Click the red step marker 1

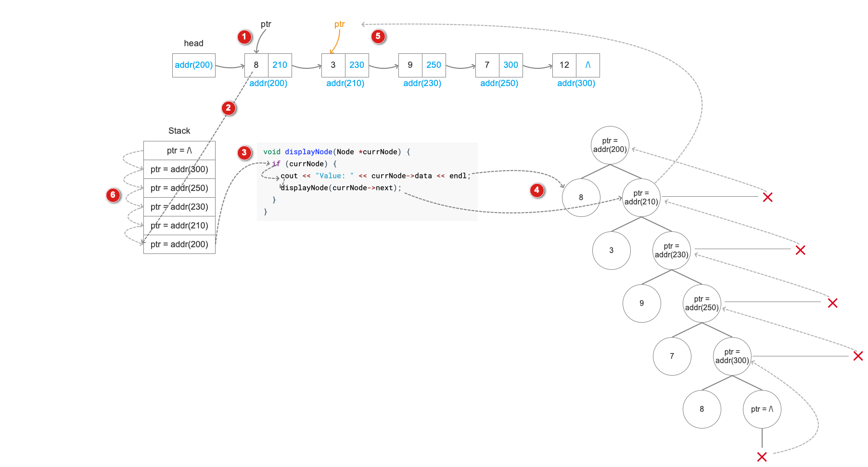click(x=244, y=36)
